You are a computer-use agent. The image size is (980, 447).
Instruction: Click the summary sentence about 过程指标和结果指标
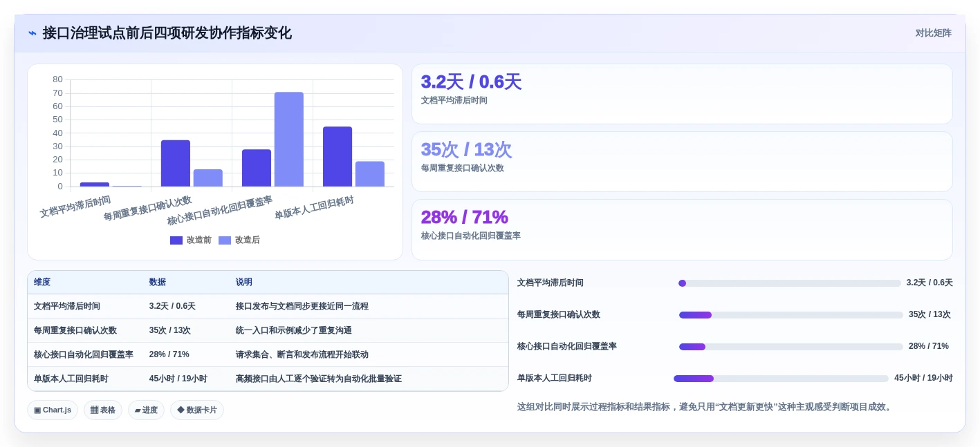pyautogui.click(x=706, y=407)
